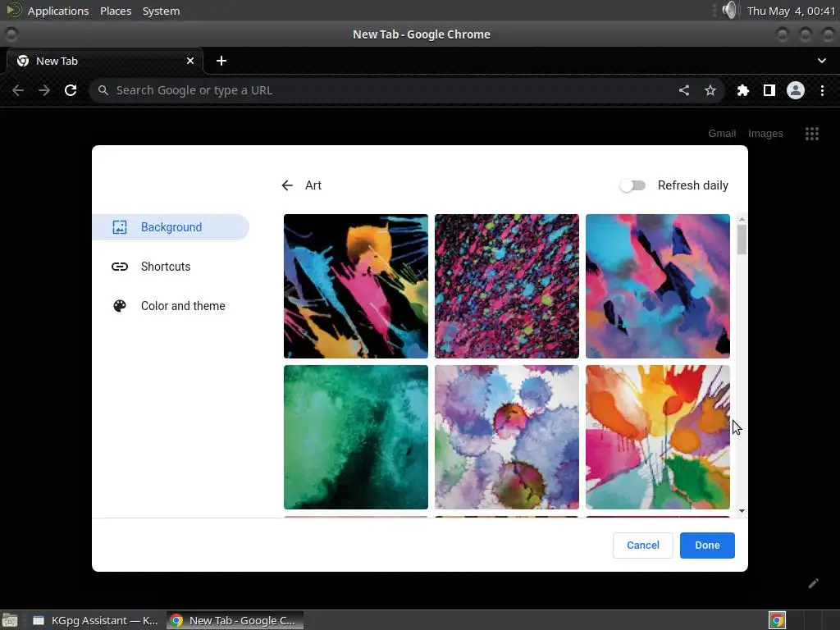
Task: Click the volume speaker icon
Action: click(x=728, y=10)
